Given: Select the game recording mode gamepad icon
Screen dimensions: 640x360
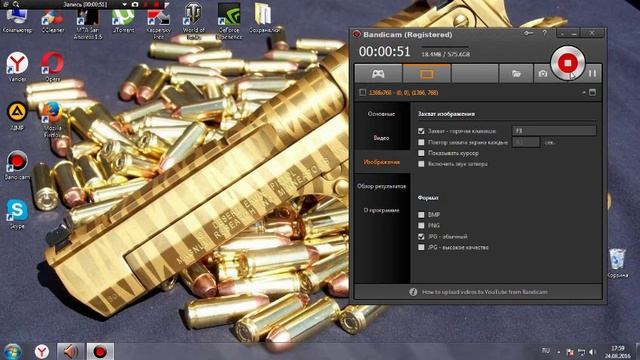Looking at the screenshot, I should point(378,74).
